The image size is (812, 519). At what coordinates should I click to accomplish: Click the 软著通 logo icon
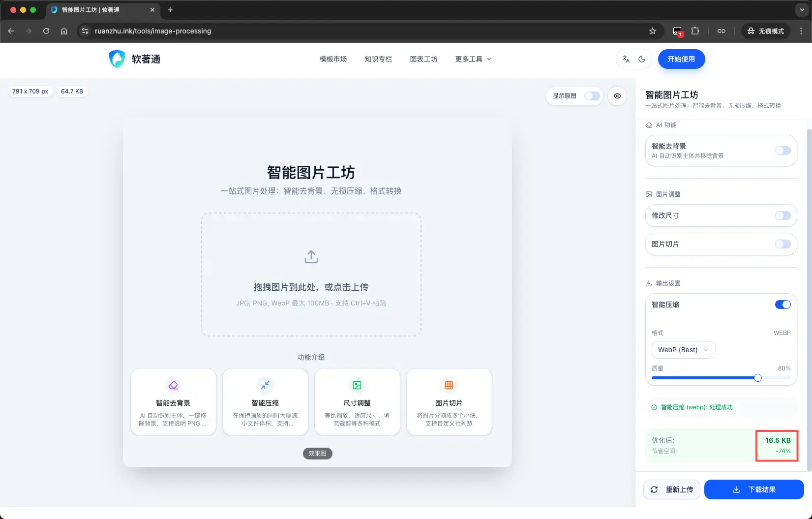(117, 59)
